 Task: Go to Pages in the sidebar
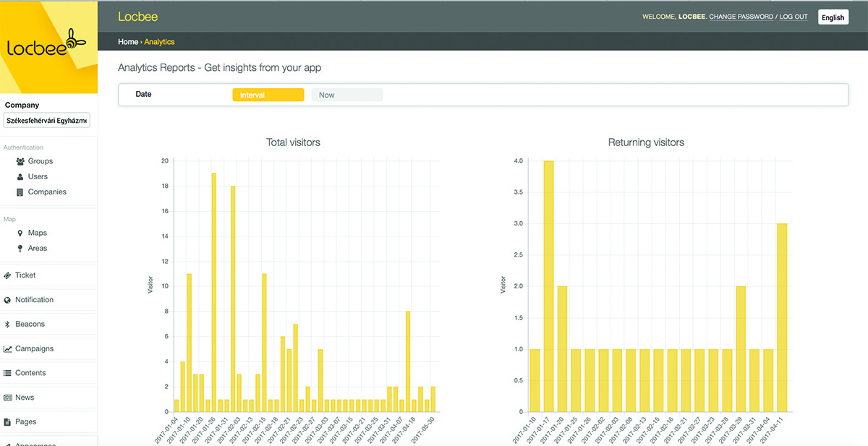[x=26, y=422]
